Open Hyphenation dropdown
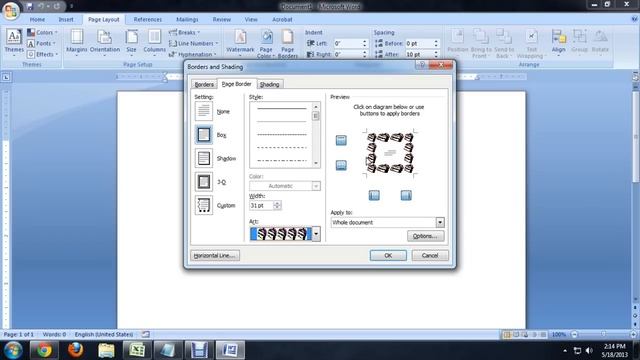 click(193, 54)
